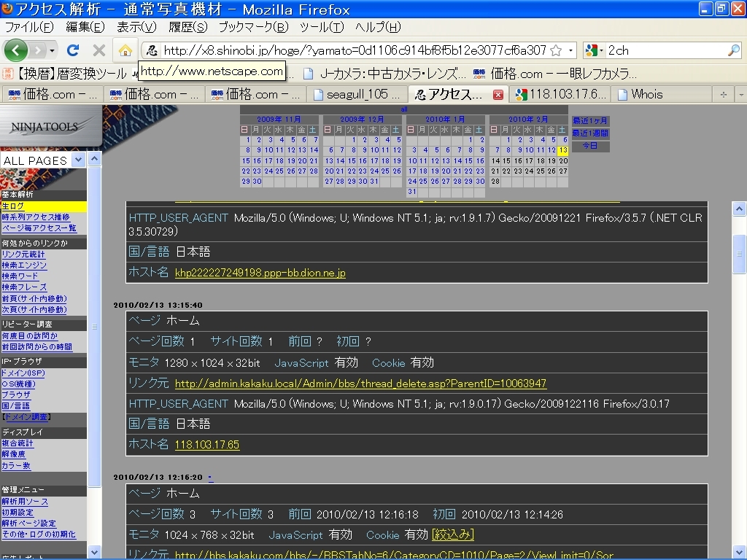Open the 118.103.17.65 host name link
Viewport: 747px width, 560px height.
(207, 444)
